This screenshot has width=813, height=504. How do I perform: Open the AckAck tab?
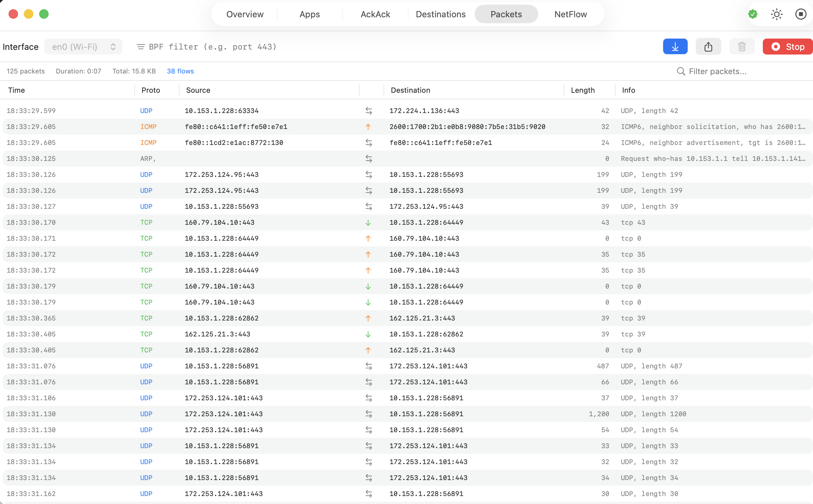(x=375, y=14)
